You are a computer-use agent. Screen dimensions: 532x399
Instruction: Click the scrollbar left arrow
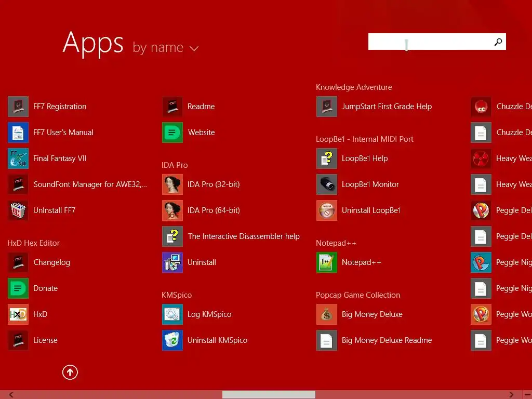(11, 395)
